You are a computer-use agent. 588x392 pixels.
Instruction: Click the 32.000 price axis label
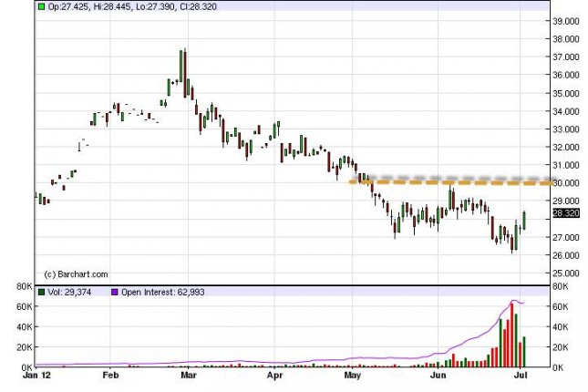(566, 147)
